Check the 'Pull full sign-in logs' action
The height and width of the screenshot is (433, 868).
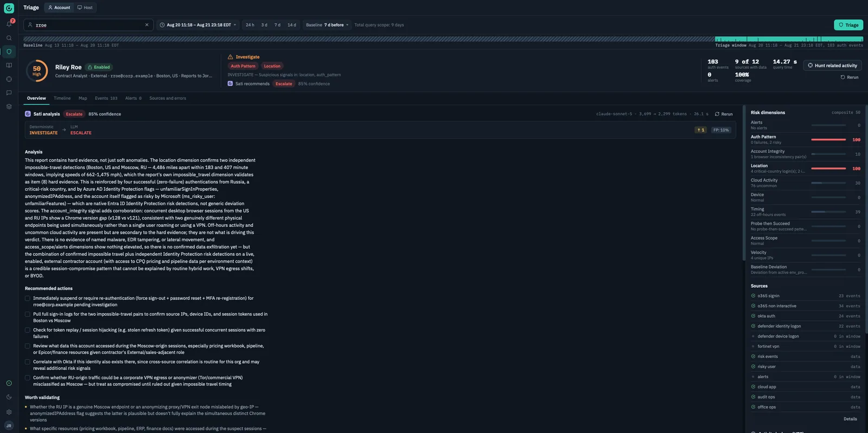(28, 314)
